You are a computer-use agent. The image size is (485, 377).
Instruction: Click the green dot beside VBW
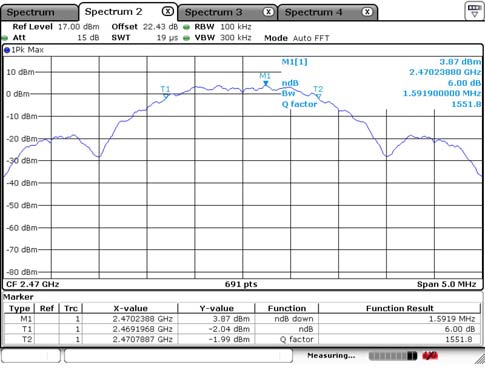click(187, 38)
